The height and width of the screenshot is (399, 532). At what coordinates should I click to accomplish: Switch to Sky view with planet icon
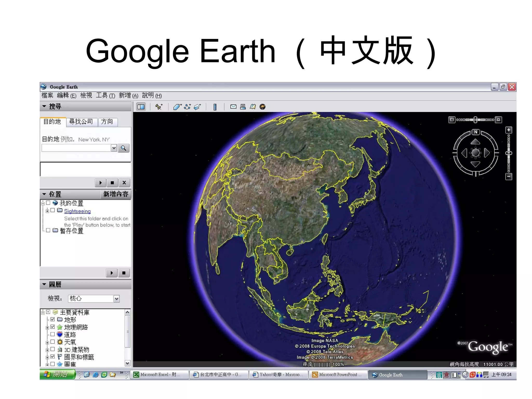(262, 107)
